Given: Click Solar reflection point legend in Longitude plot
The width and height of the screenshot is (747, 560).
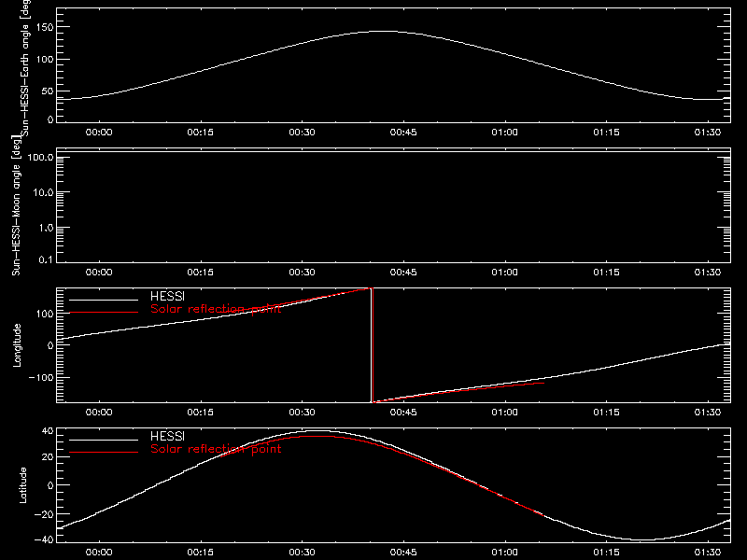Looking at the screenshot, I should [216, 309].
